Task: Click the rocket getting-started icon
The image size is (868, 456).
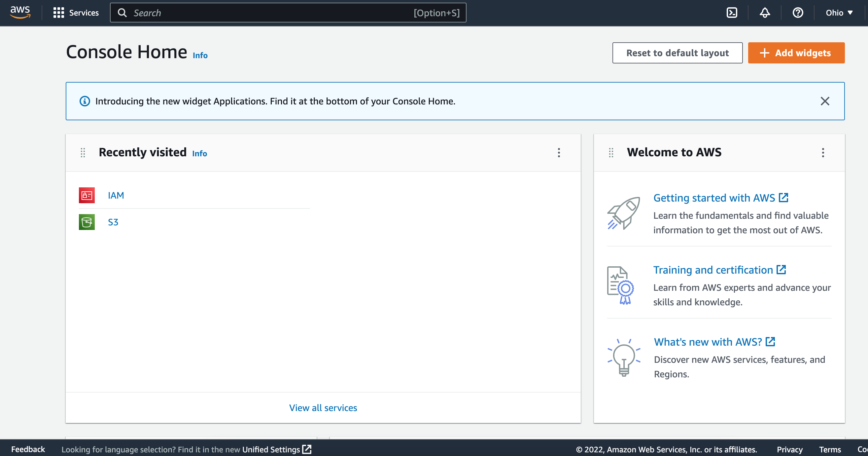Action: click(624, 213)
